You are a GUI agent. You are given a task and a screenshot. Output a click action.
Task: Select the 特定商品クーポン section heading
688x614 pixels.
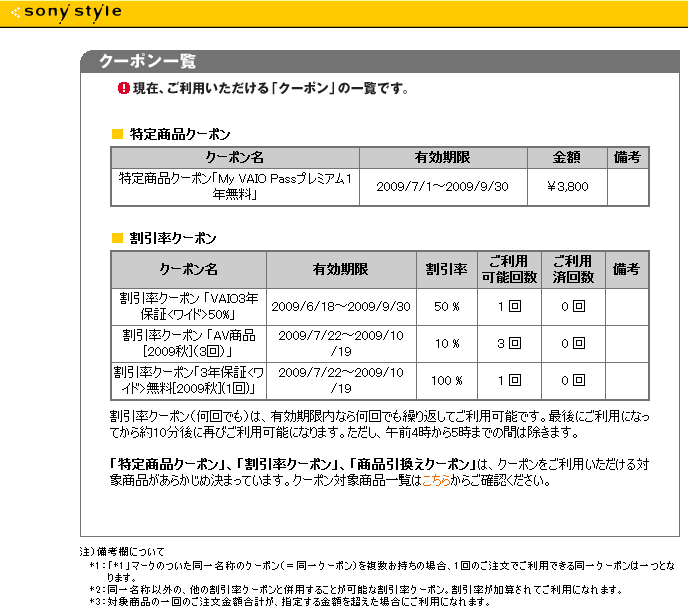pyautogui.click(x=180, y=134)
